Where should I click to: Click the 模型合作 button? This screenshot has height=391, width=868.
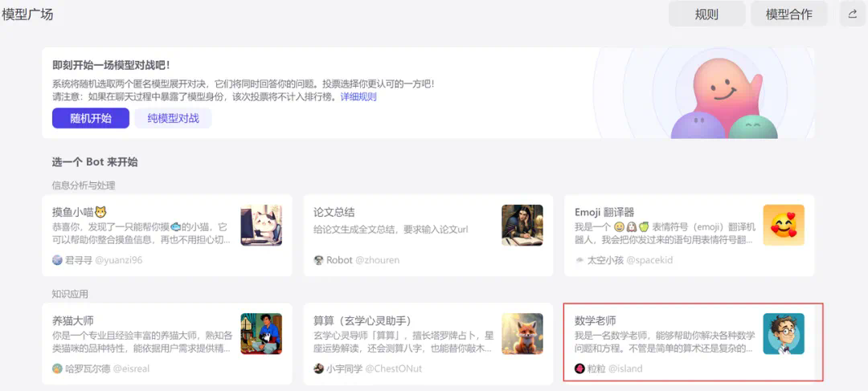click(x=788, y=14)
